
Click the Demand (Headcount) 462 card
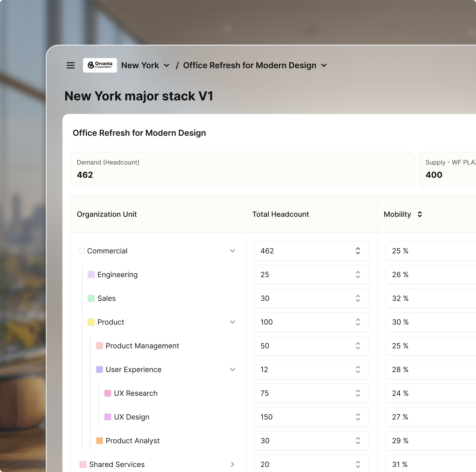[243, 170]
